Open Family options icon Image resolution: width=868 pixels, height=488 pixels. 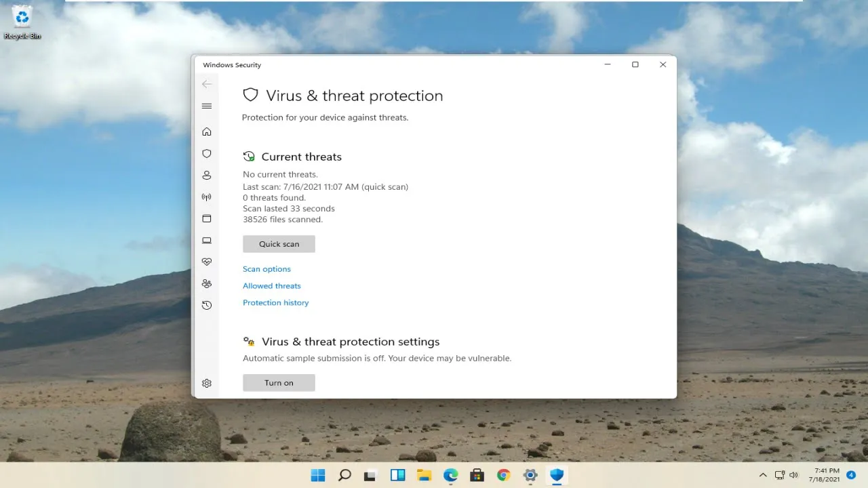pos(207,283)
